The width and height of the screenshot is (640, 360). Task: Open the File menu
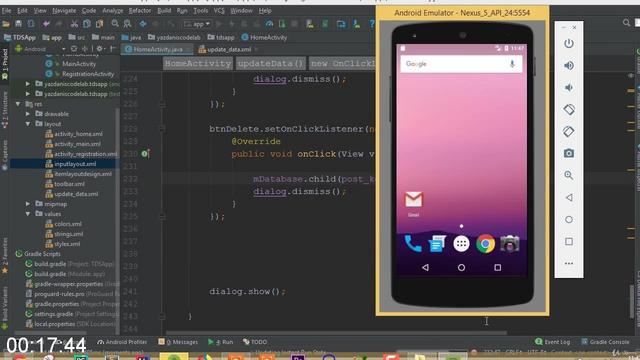pos(7,11)
